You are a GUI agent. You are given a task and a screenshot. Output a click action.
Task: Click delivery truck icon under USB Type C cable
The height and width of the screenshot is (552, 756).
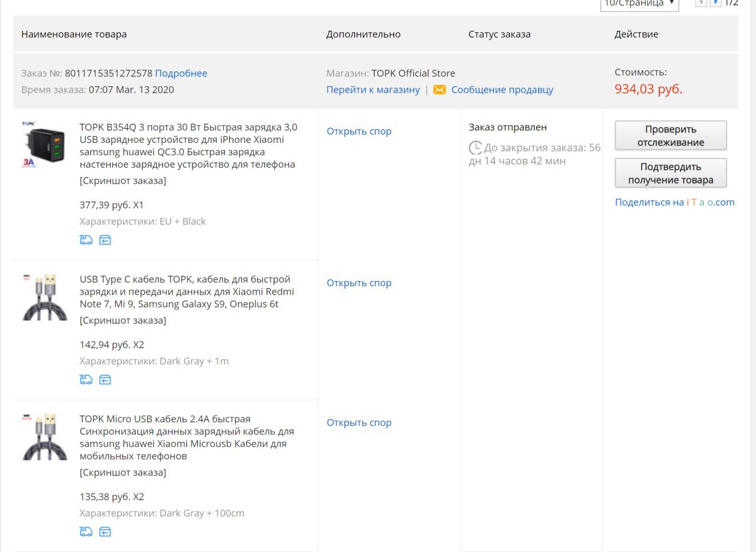[x=86, y=379]
